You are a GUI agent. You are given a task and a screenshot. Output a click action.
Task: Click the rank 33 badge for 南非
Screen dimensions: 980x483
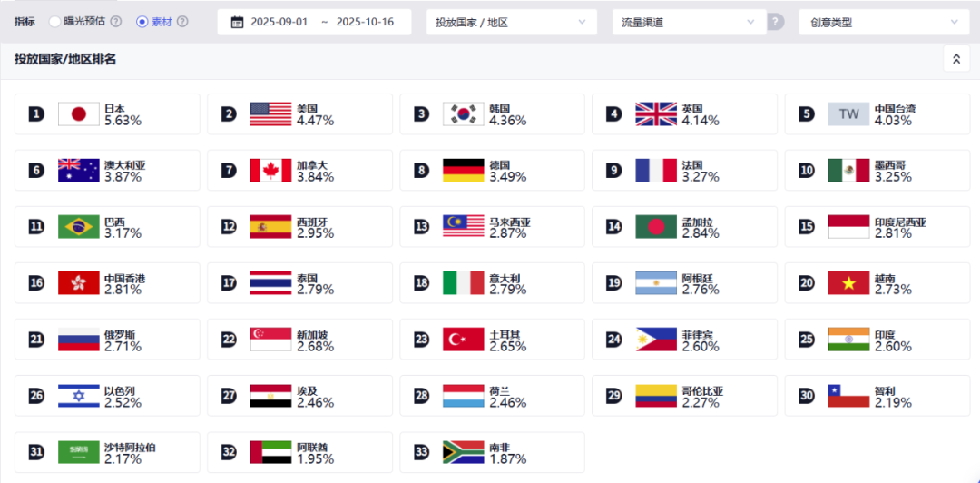point(421,452)
